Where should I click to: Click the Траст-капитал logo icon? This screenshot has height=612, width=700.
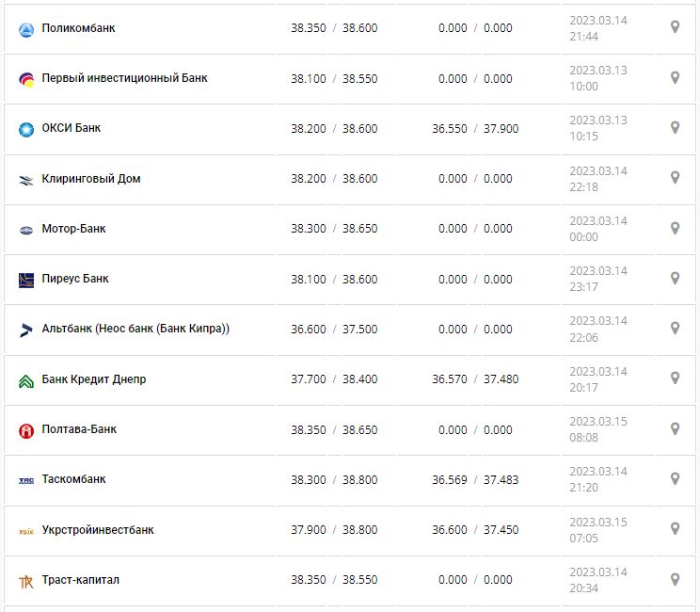pos(26,581)
